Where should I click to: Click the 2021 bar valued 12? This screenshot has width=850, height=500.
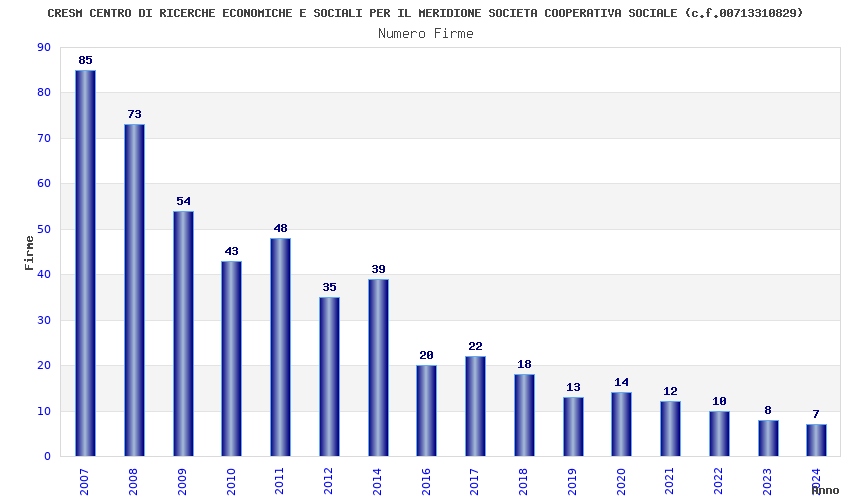(670, 428)
